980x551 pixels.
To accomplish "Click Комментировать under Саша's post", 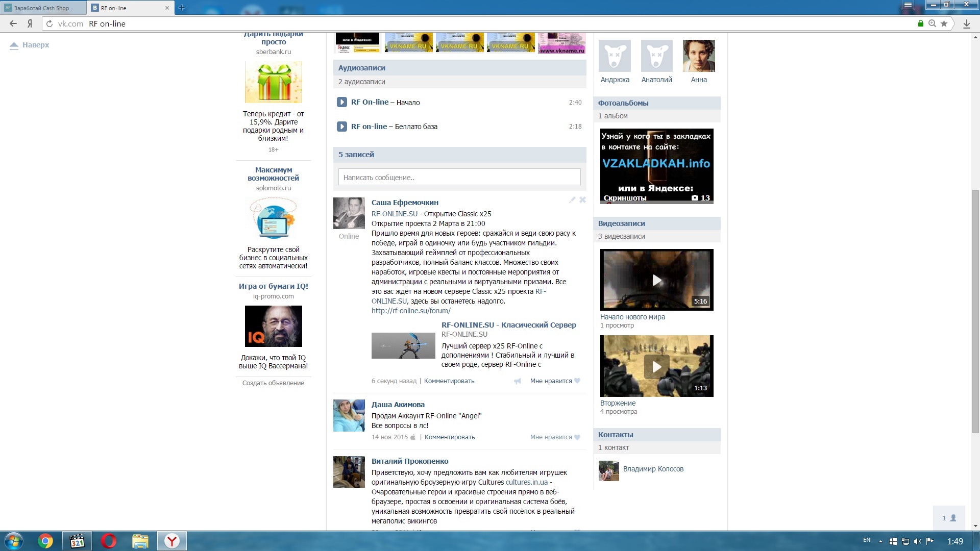I will pos(449,381).
